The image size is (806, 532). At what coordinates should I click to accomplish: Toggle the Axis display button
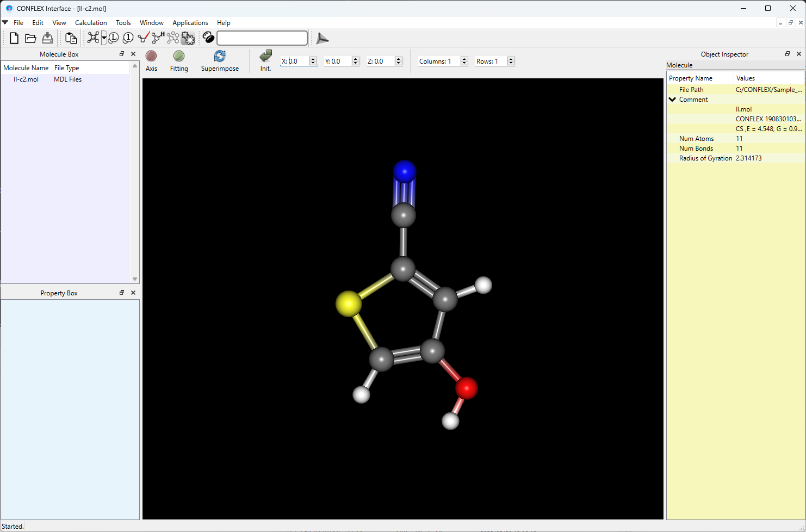pos(151,61)
